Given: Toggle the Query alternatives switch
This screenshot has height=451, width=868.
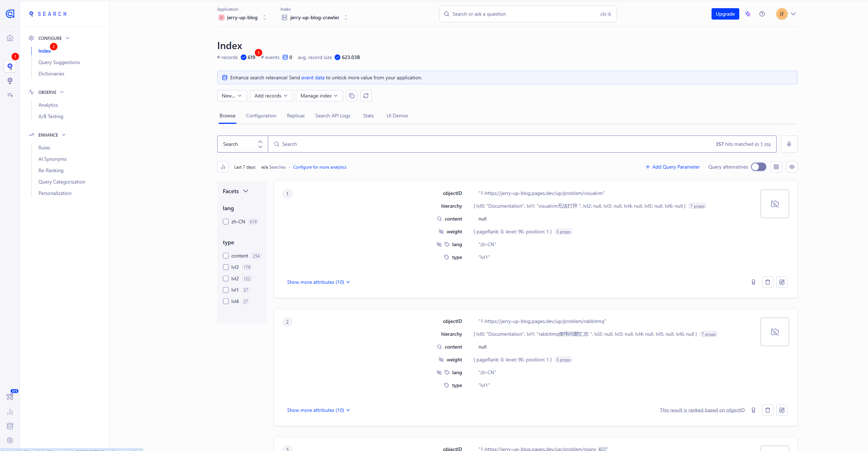Looking at the screenshot, I should [x=758, y=167].
